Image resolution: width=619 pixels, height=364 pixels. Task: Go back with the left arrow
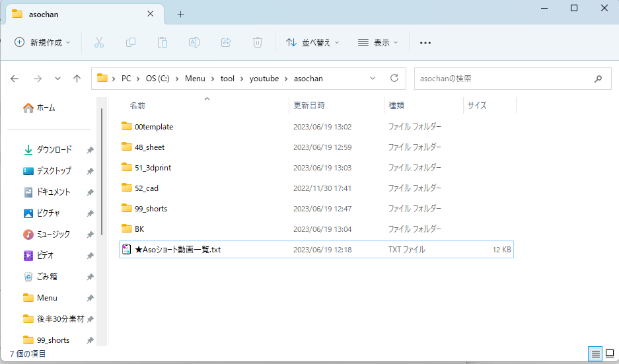[x=15, y=79]
